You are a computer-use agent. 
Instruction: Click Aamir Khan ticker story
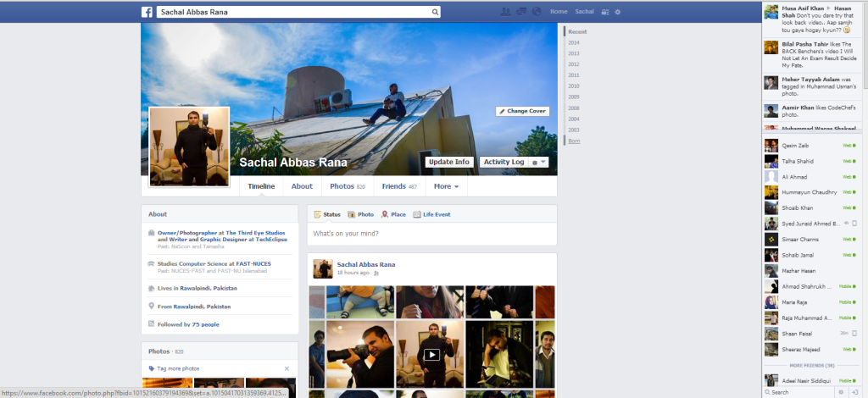point(811,111)
